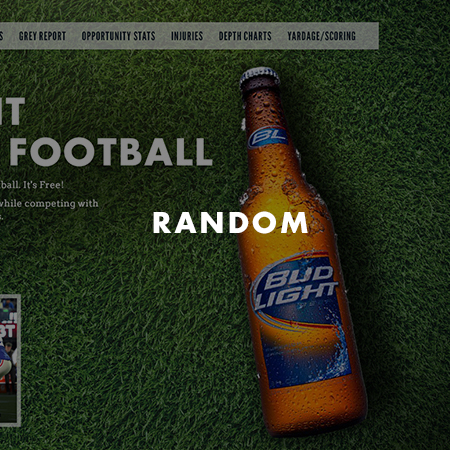This screenshot has width=450, height=450.
Task: Click the heading fragment above FOOTBALL
Action: 12,111
